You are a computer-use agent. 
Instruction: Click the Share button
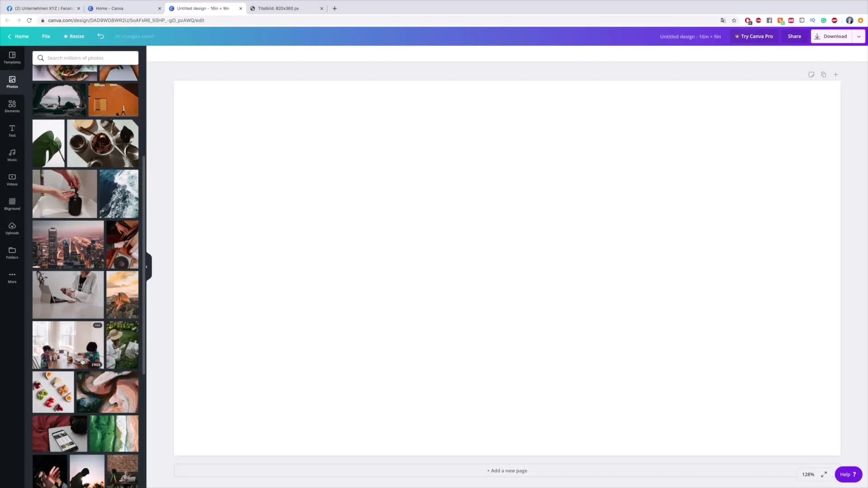(x=795, y=36)
